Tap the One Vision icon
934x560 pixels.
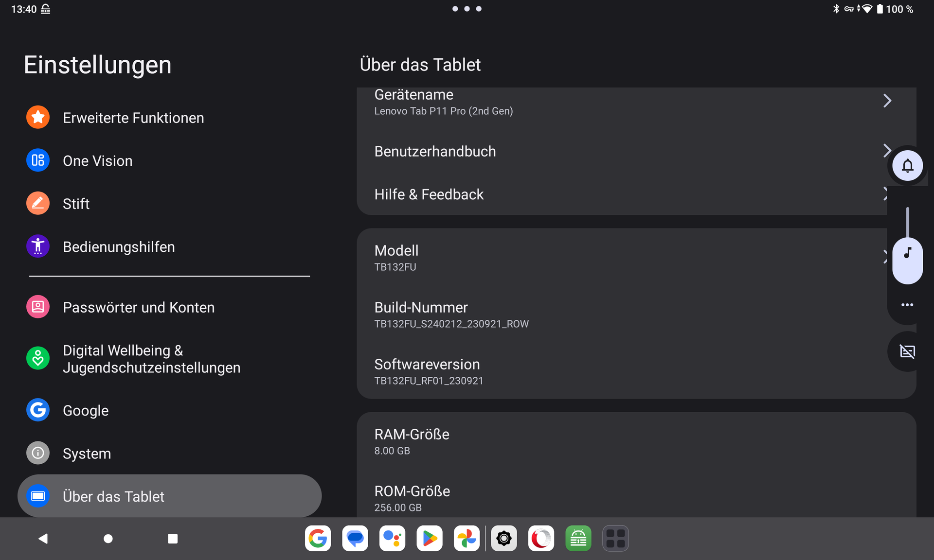(38, 160)
